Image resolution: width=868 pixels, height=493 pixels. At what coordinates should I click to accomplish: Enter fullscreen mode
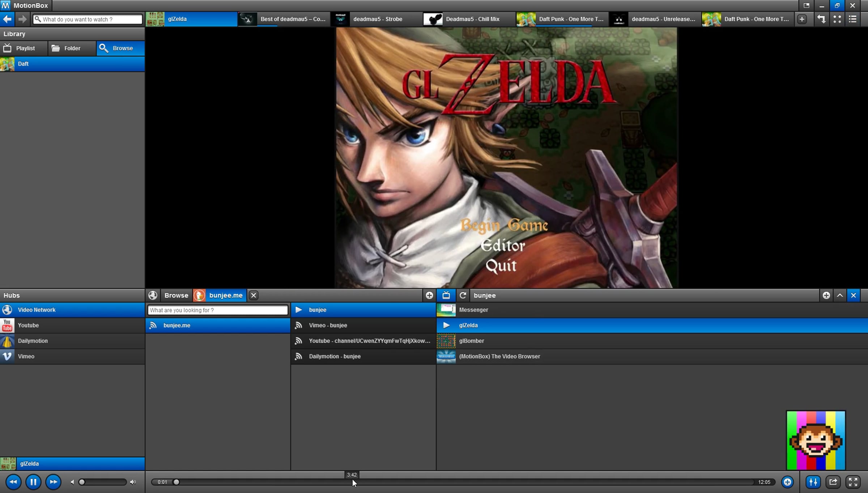tap(853, 482)
